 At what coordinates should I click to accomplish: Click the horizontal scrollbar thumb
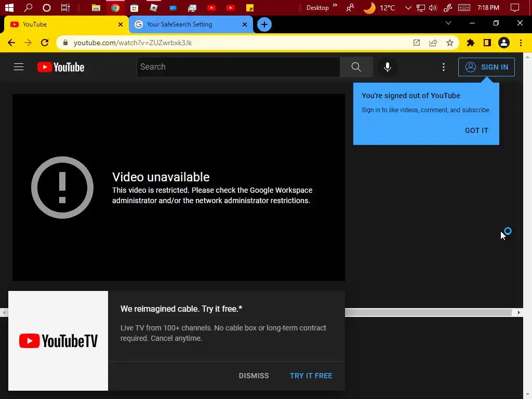pos(428,312)
